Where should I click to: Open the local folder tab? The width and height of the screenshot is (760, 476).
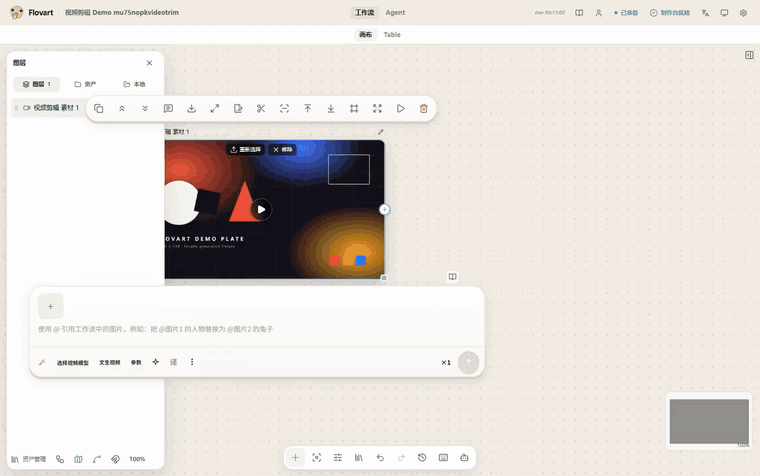pyautogui.click(x=134, y=84)
